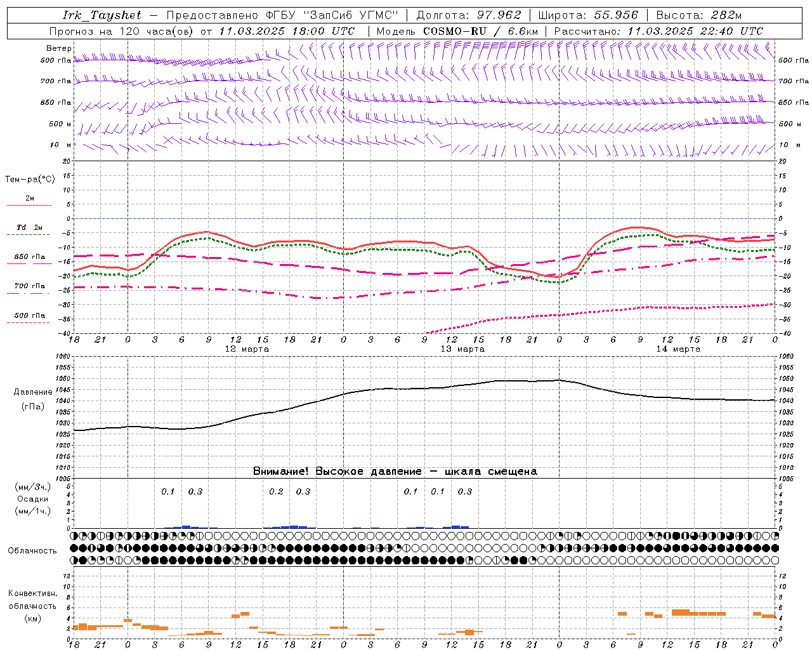Click the 700 гПа dash-dot temperature legend line
Screen dimensions: 812x650
(x=28, y=293)
